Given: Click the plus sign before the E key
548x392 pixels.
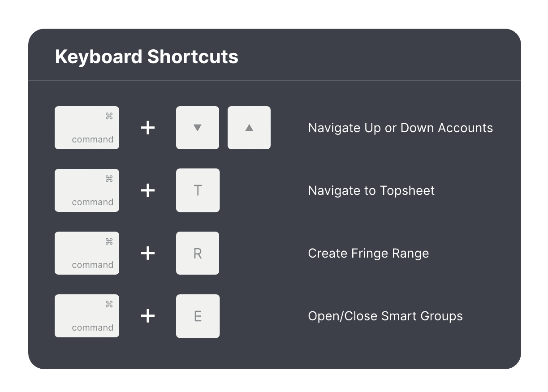Looking at the screenshot, I should click(x=148, y=316).
